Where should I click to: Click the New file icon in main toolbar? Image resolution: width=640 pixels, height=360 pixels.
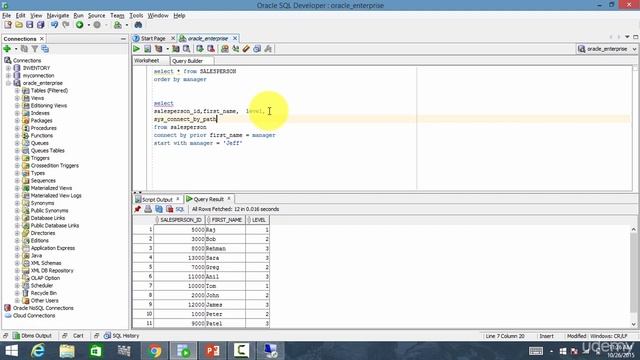click(8, 25)
